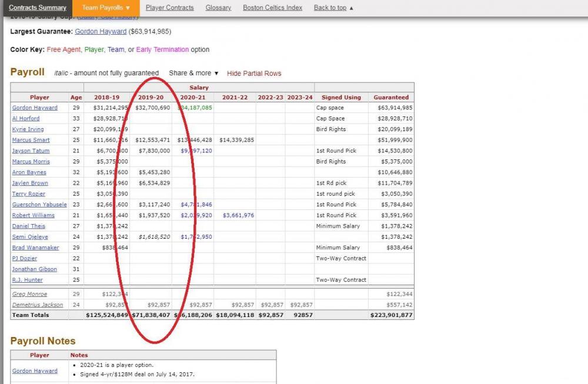Open the Boston Celtics Index
The width and height of the screenshot is (588, 384).
[272, 8]
